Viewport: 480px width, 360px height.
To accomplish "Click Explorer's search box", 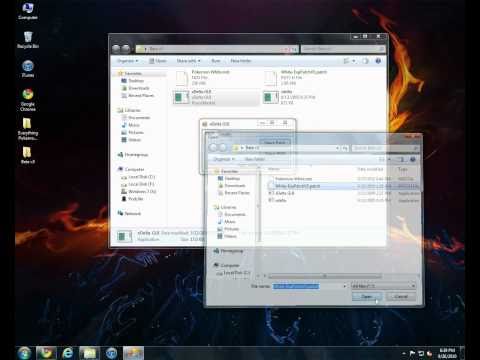I will pos(343,49).
